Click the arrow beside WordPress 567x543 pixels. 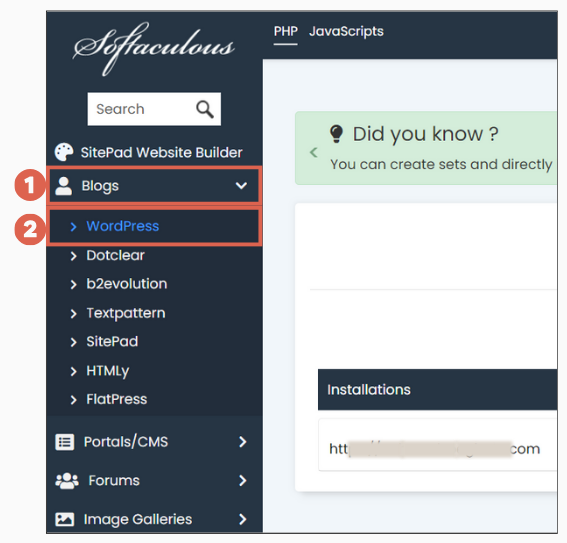coord(73,227)
